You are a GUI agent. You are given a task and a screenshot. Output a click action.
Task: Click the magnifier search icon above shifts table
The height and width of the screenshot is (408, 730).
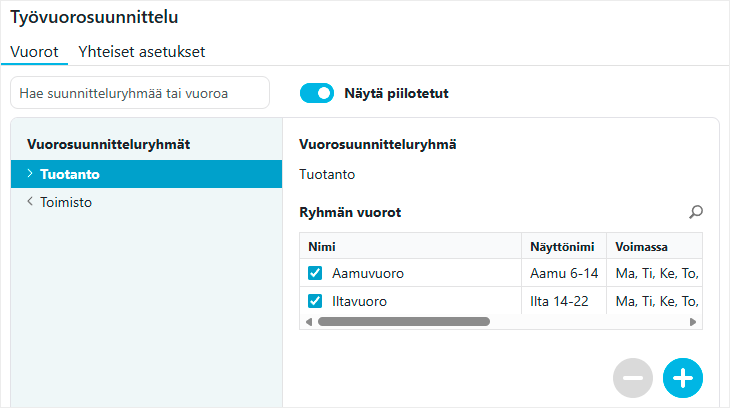point(696,212)
